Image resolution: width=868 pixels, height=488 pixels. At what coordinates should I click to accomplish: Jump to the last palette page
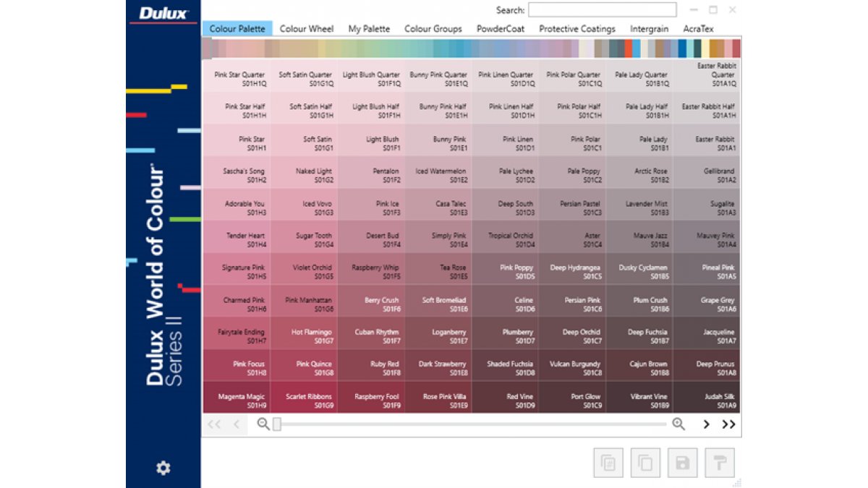(x=728, y=424)
